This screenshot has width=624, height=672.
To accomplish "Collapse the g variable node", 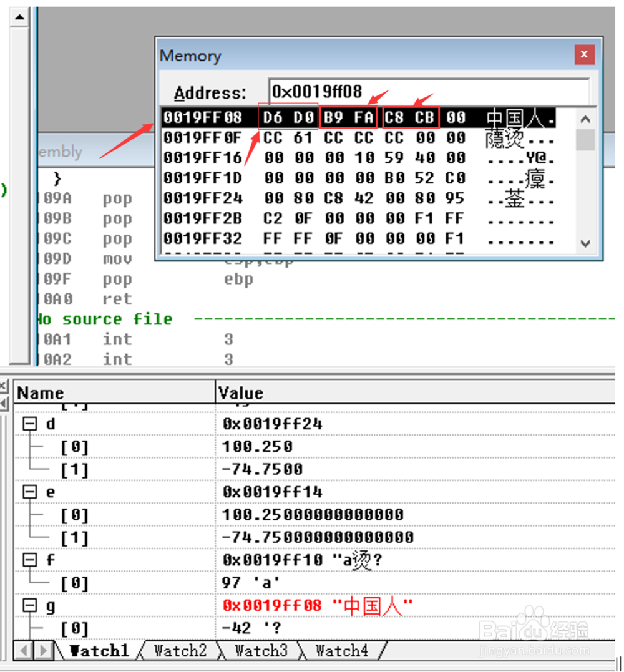I will (x=29, y=605).
